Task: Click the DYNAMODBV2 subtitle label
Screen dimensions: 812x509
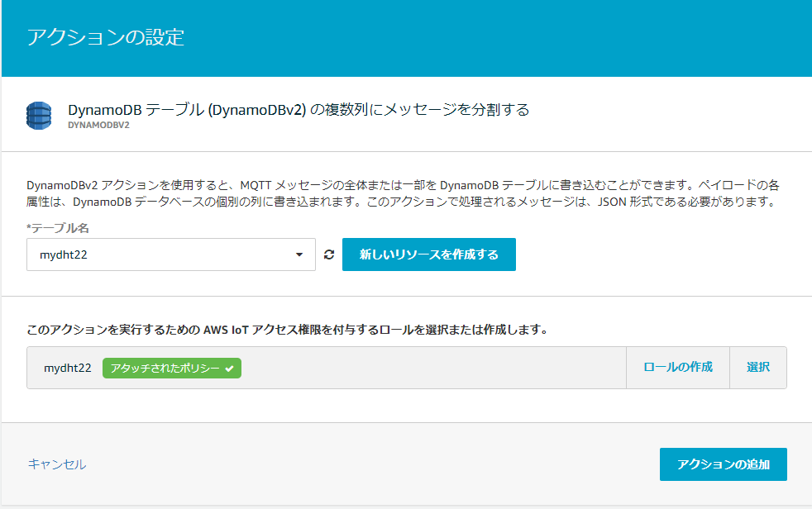Action: coord(99,125)
